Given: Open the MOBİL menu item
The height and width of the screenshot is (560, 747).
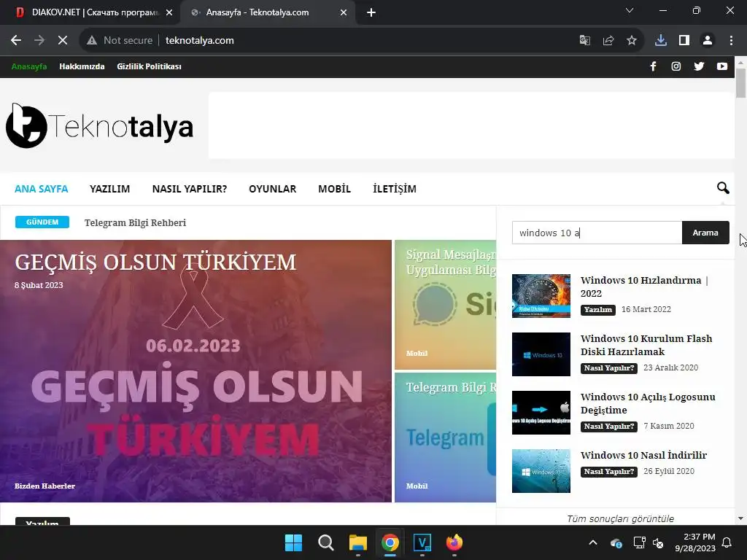Looking at the screenshot, I should pyautogui.click(x=334, y=189).
